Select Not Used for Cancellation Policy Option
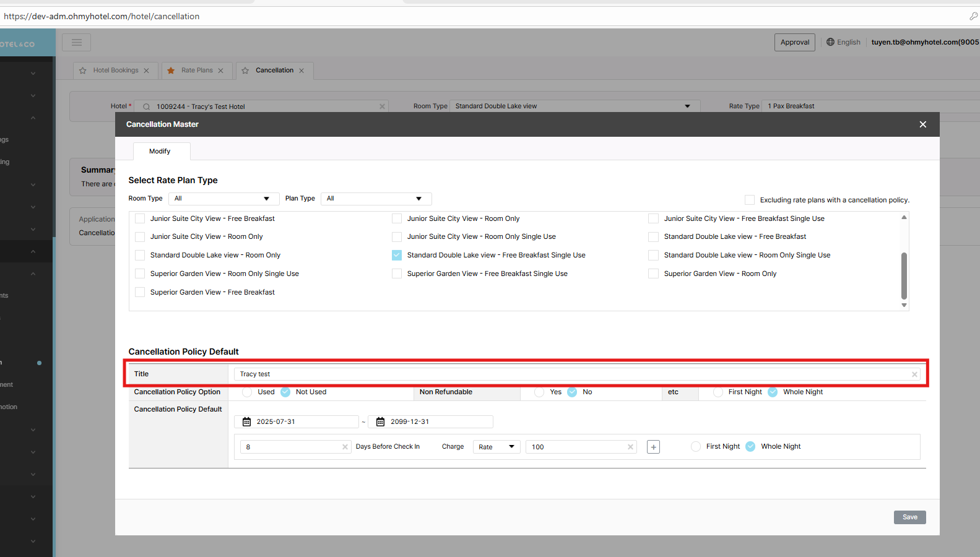 285,392
